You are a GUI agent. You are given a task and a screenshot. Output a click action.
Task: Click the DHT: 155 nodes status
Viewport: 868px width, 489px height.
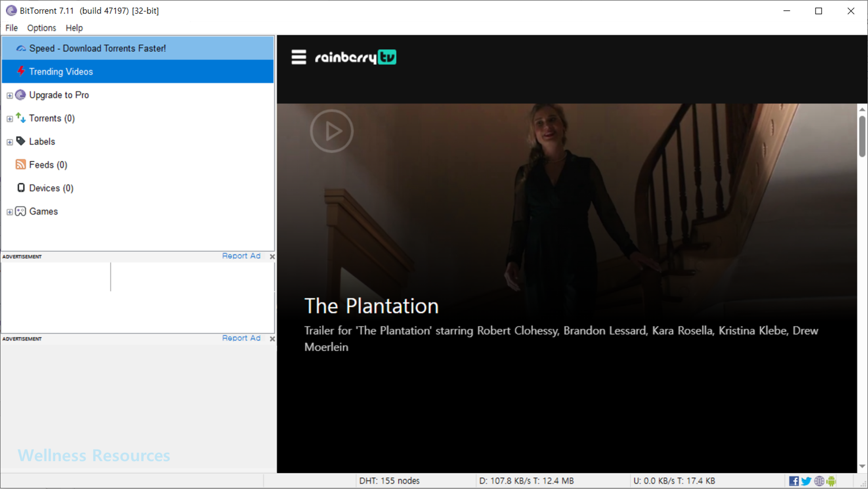389,481
